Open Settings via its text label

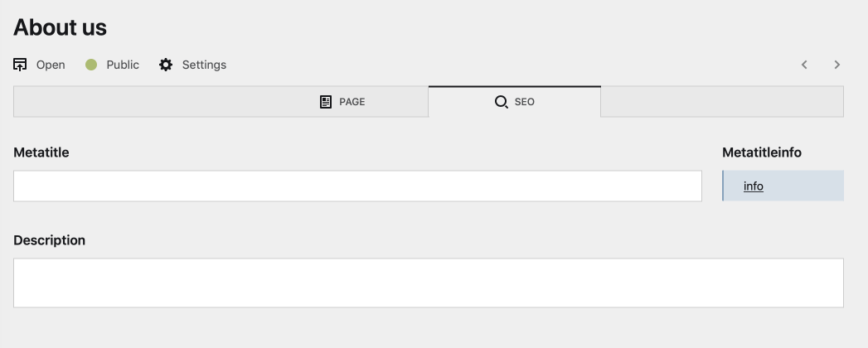tap(204, 65)
